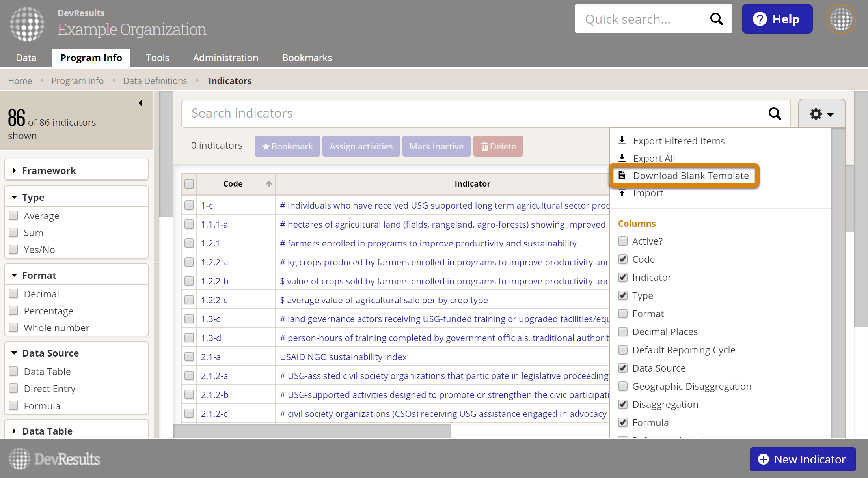Open the gear settings dropdown

coord(821,114)
